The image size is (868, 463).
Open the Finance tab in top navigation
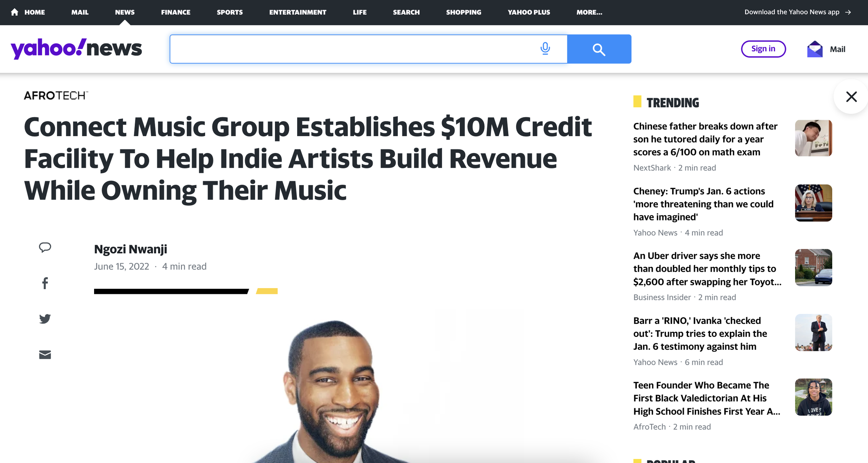[x=176, y=12]
